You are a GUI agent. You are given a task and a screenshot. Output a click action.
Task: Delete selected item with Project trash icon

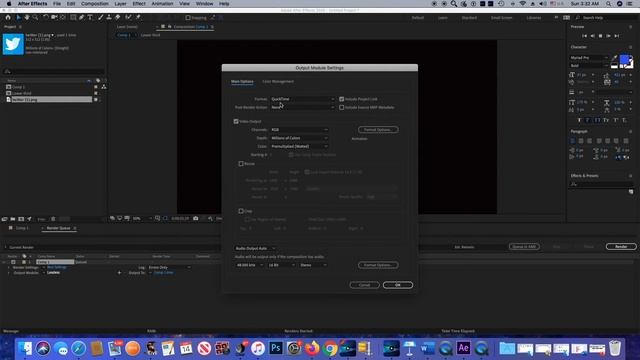pyautogui.click(x=53, y=219)
